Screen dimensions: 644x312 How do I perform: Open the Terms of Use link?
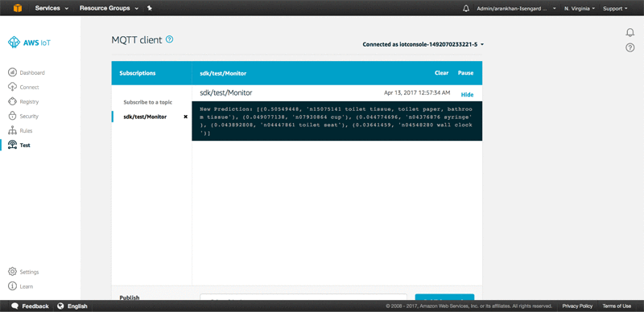(617, 306)
